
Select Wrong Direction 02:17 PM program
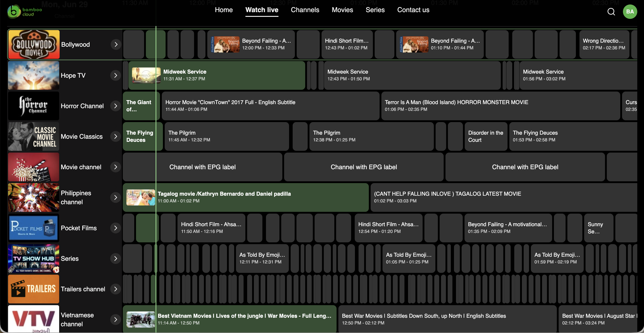(604, 45)
